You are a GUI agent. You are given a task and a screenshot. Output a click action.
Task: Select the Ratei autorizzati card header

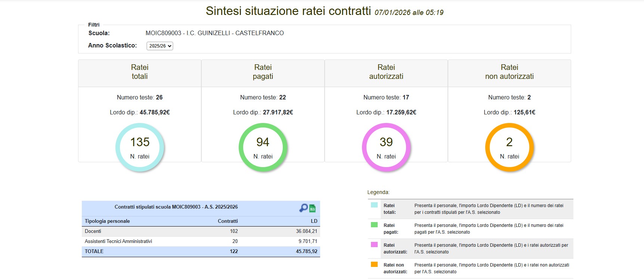pyautogui.click(x=386, y=72)
